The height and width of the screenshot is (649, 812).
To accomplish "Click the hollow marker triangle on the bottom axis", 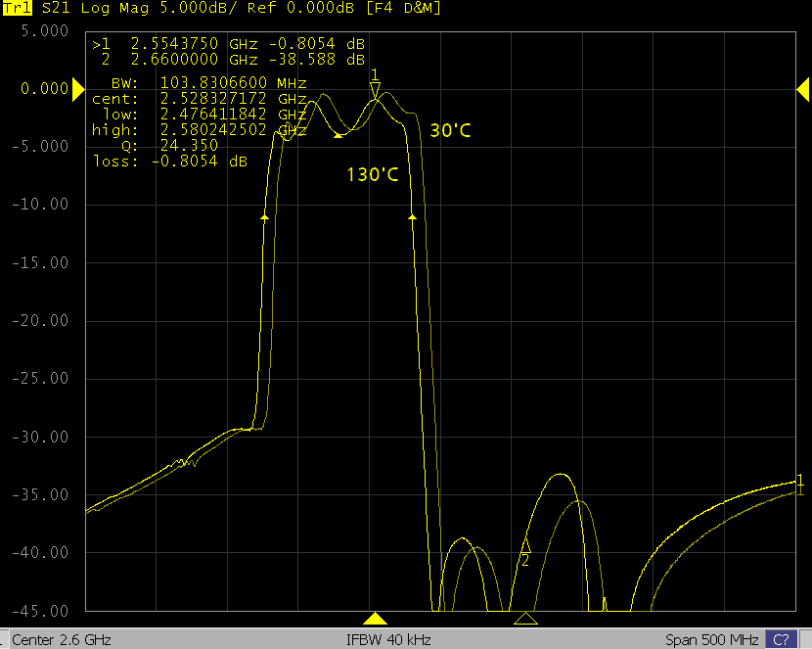I will pos(525,618).
